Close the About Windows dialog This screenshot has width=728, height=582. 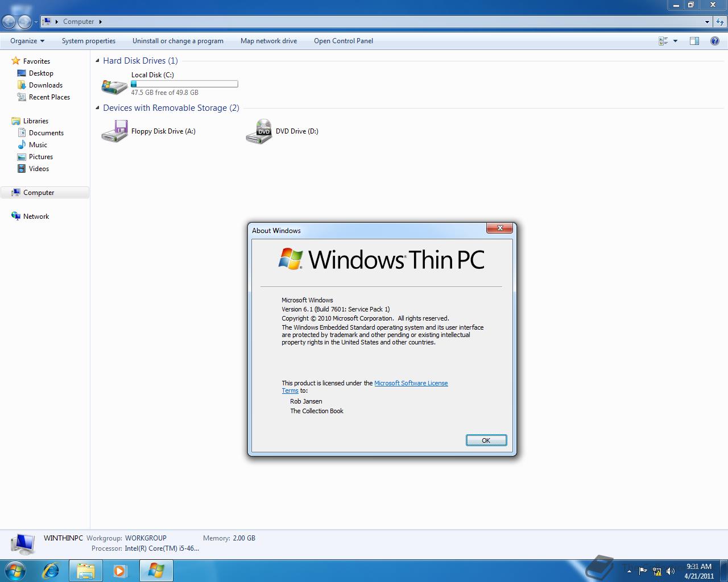click(x=500, y=228)
